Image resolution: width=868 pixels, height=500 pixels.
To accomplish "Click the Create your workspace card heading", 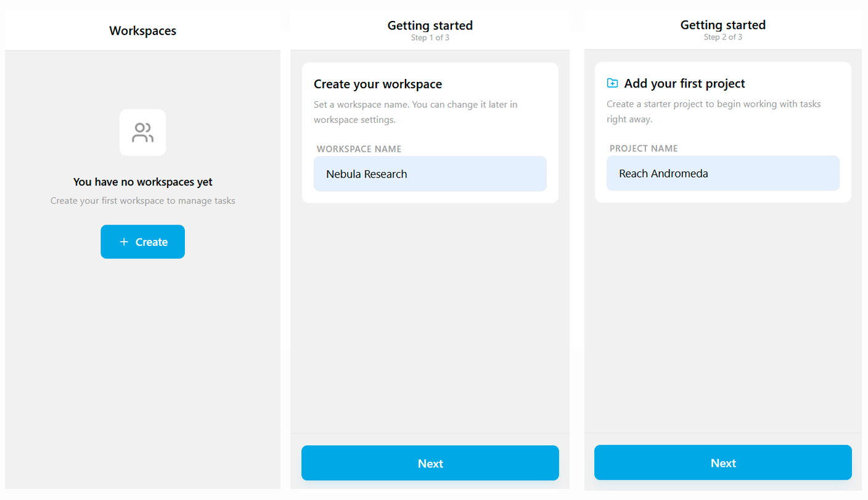I will tap(378, 84).
